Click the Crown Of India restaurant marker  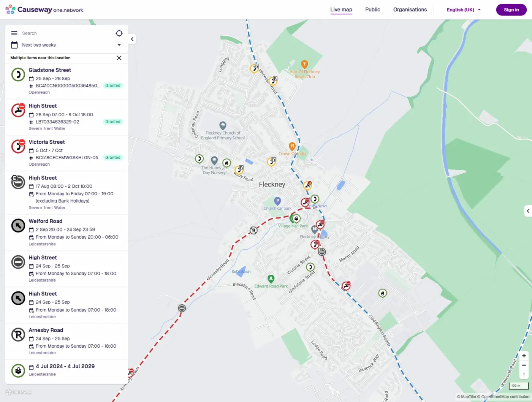[x=292, y=146]
